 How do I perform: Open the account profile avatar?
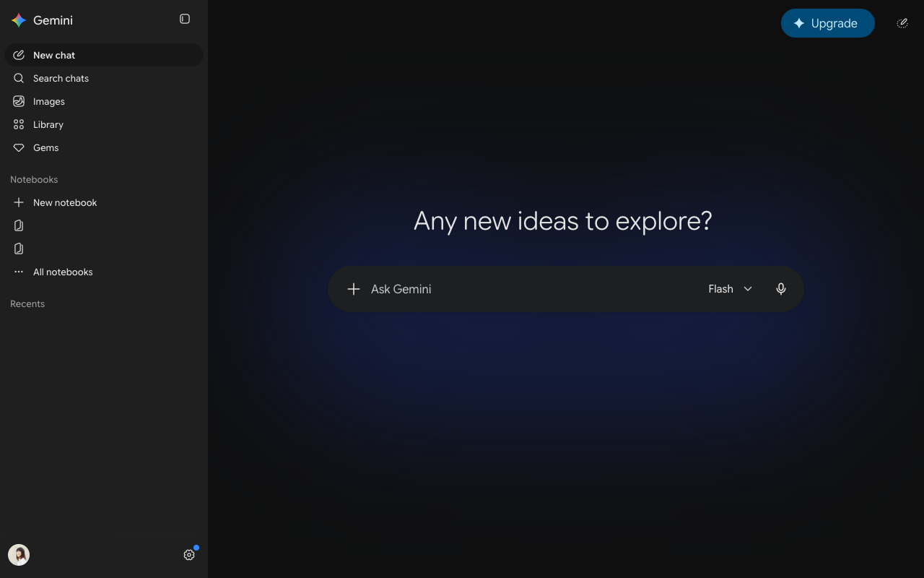[x=19, y=555]
